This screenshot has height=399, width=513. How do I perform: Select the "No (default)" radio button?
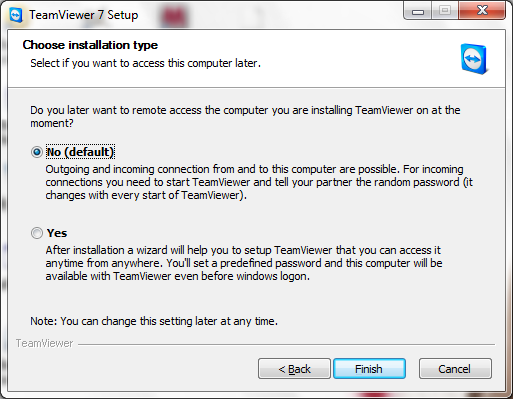[37, 152]
